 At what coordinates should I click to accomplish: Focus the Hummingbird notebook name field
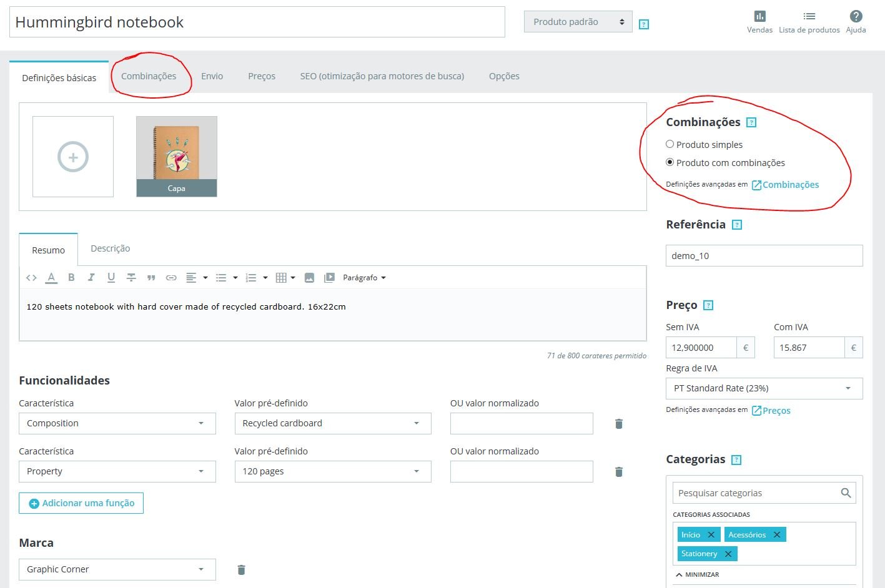click(257, 22)
